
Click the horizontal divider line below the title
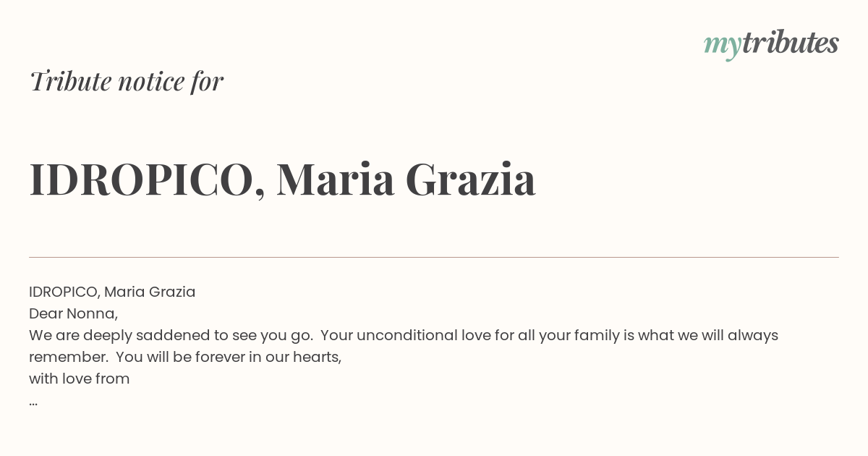pos(434,257)
